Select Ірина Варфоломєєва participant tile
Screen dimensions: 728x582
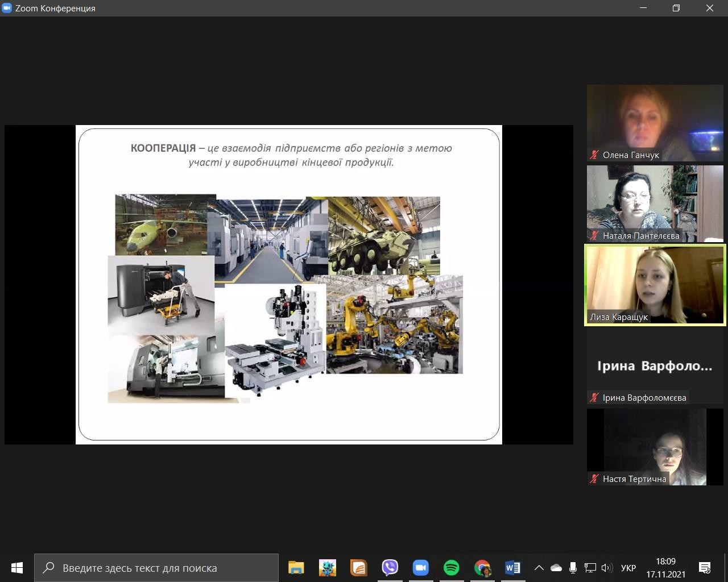655,366
